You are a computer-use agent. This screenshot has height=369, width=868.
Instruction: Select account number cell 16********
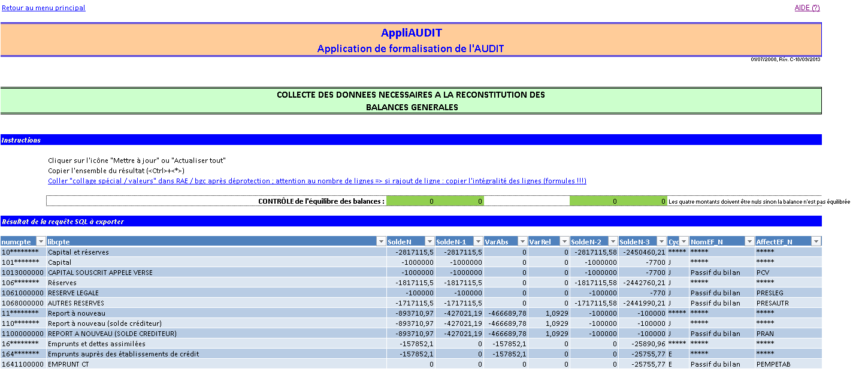[23, 344]
